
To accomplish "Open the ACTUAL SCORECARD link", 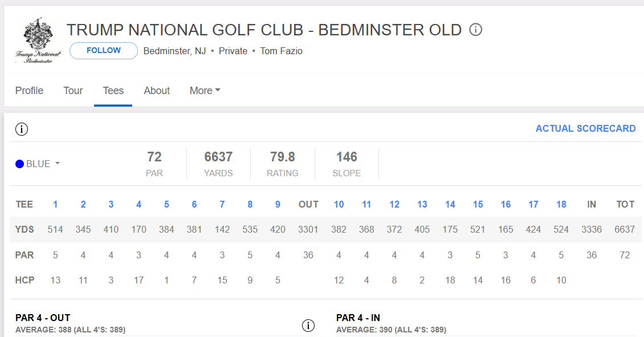I will click(x=585, y=128).
